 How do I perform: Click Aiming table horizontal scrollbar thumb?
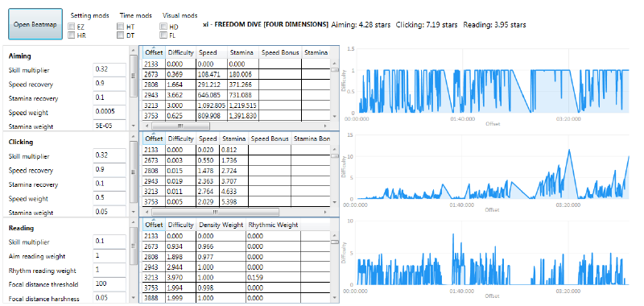180,126
